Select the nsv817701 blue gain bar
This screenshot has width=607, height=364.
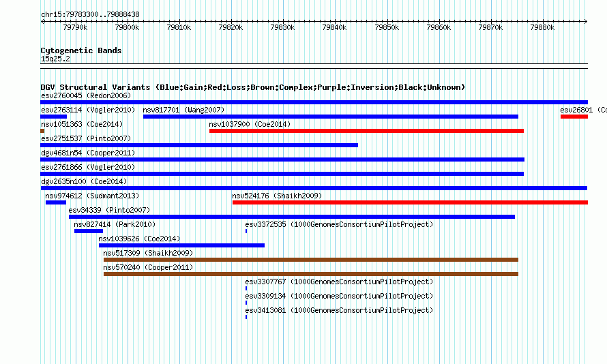(331, 117)
